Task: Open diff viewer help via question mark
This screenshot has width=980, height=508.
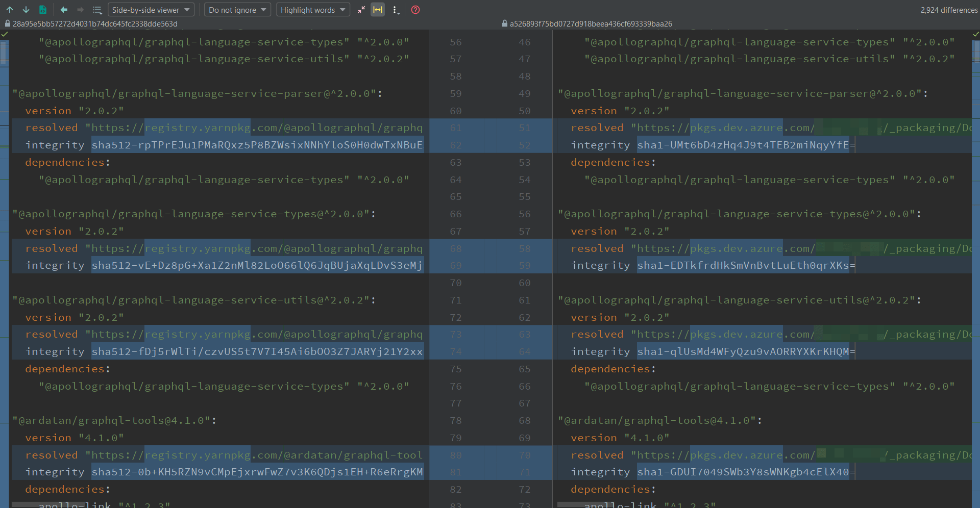Action: click(x=415, y=10)
